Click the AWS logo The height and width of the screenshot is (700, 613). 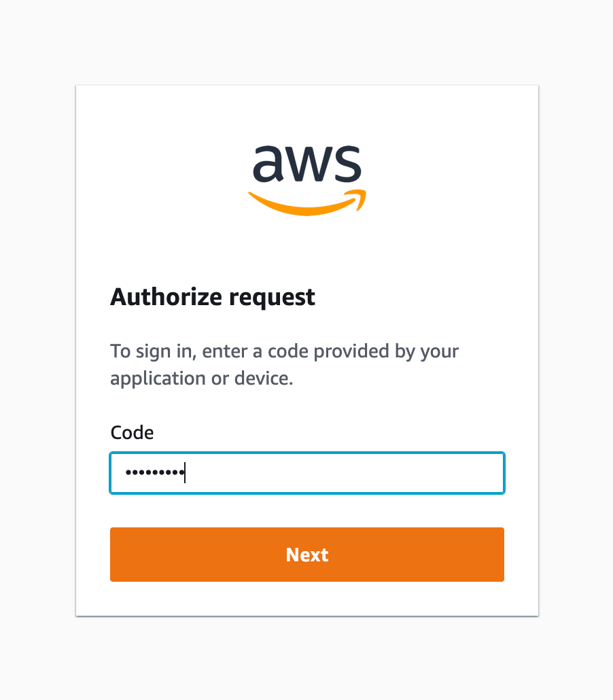(x=307, y=180)
